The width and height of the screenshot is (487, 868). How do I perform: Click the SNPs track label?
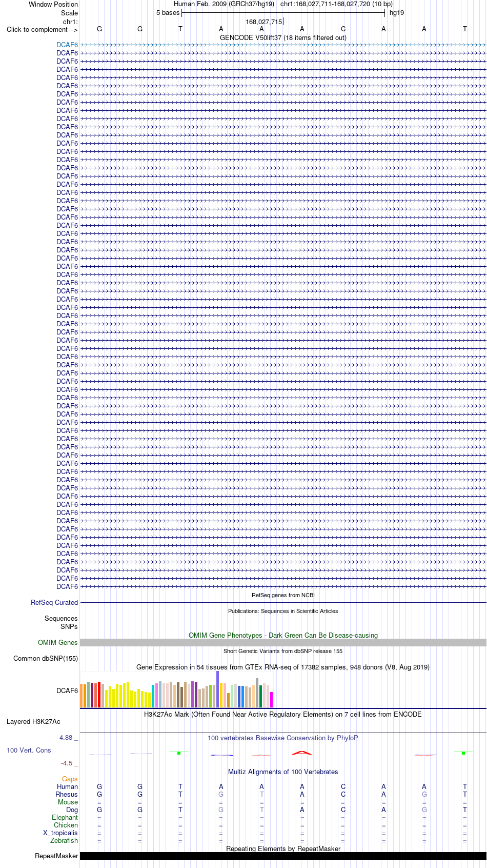pyautogui.click(x=69, y=626)
